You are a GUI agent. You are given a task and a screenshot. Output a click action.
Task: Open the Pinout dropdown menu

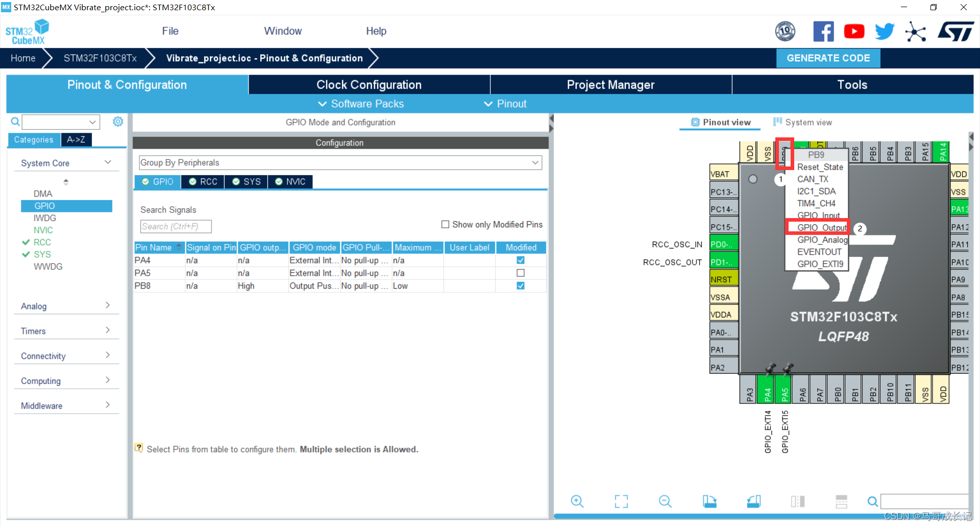(505, 104)
